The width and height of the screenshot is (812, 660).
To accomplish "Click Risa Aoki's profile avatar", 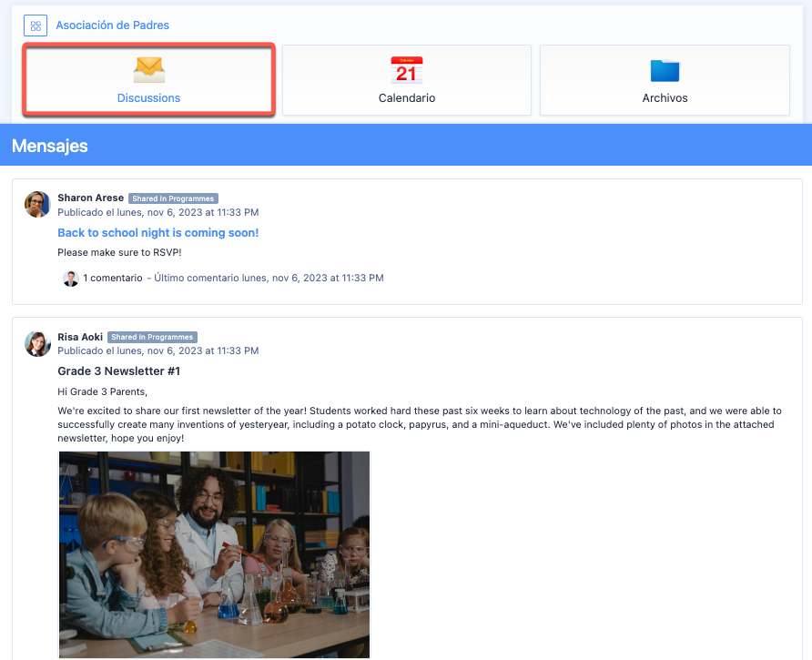I will tap(37, 343).
